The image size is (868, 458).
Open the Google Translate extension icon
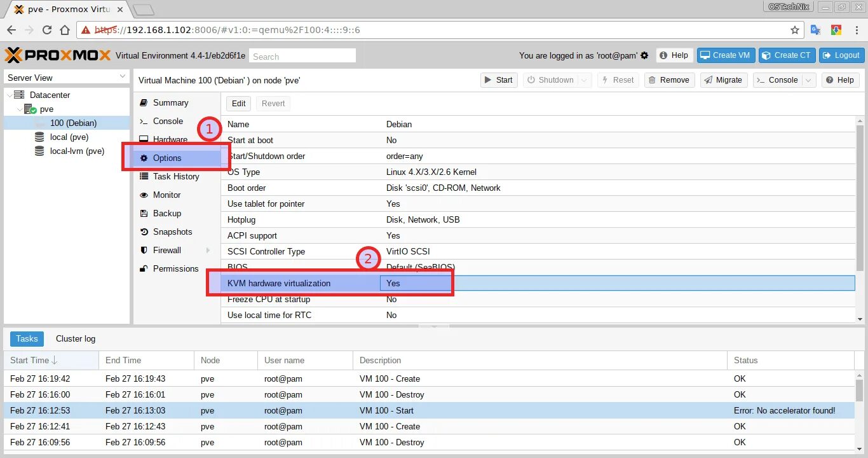tap(816, 30)
